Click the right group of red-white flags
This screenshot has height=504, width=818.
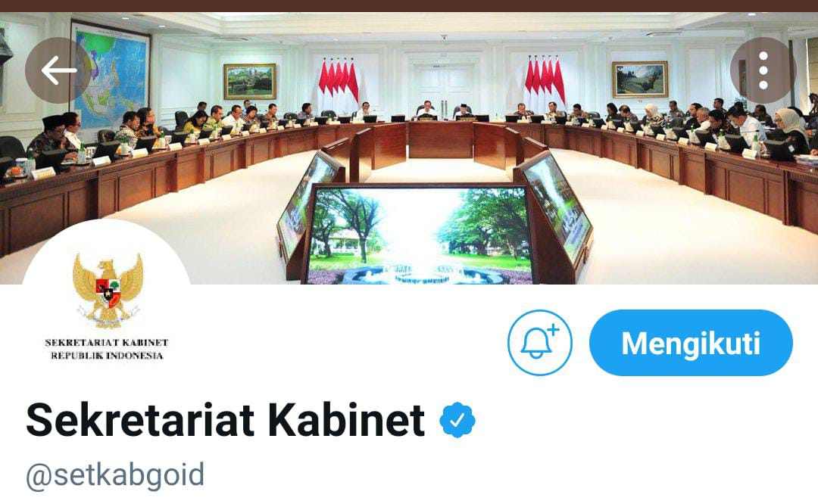[545, 82]
